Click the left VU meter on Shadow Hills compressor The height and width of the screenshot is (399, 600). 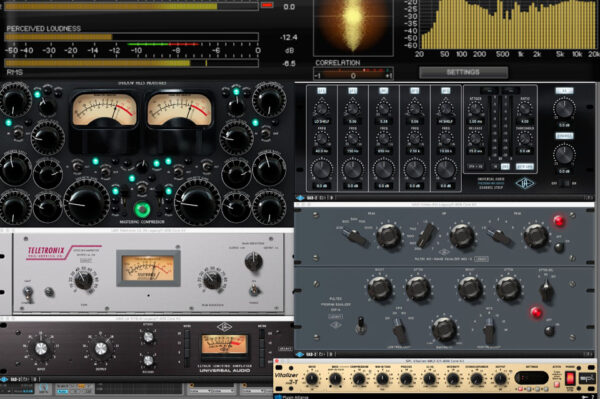(104, 110)
